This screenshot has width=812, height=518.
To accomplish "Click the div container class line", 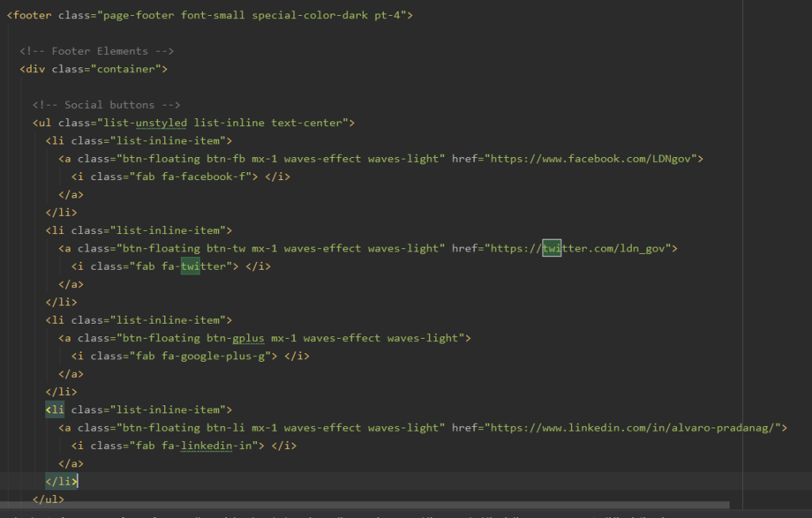I will (x=94, y=69).
